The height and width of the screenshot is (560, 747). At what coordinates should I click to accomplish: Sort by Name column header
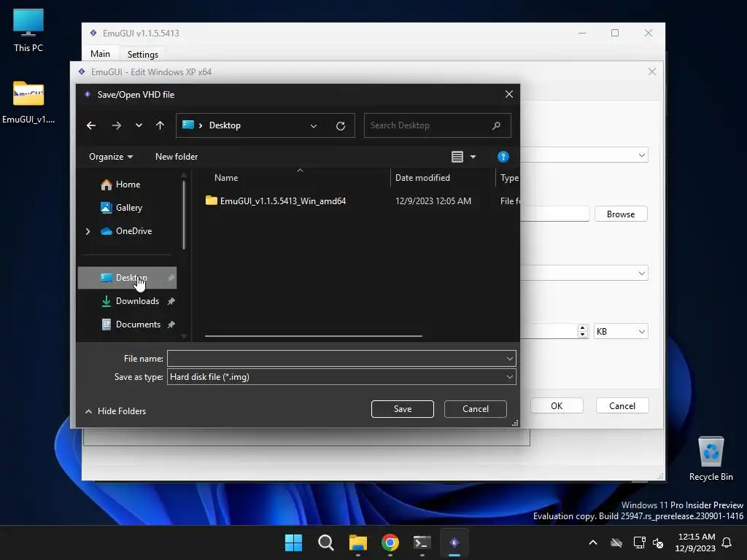[226, 178]
